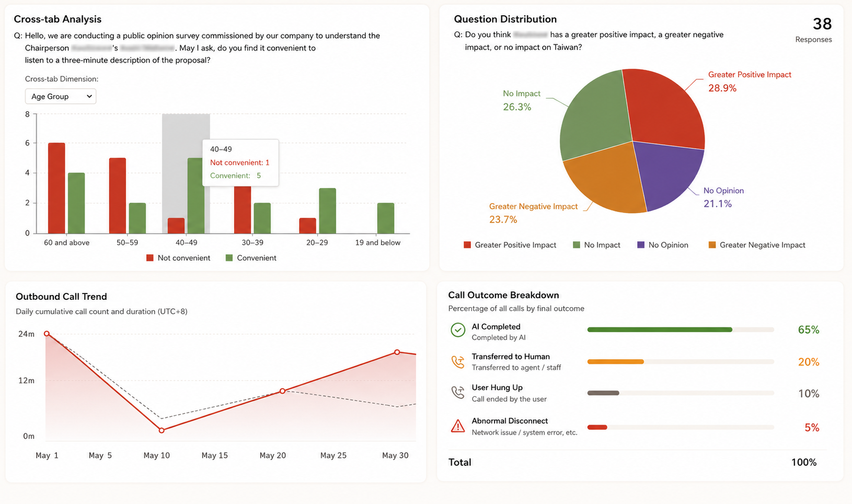Click the 5% value for Abnormal Disconnect
The width and height of the screenshot is (852, 504).
coord(812,428)
